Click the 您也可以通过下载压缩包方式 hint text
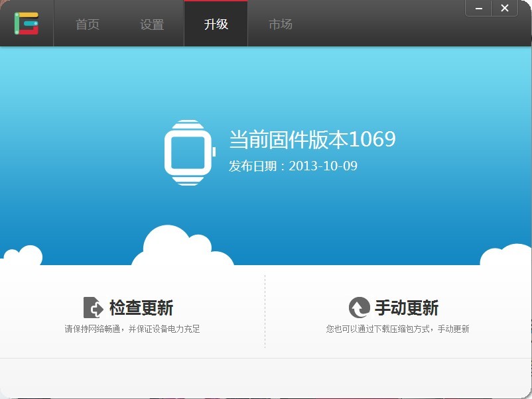Screen dimensions: 532x399 coord(397,329)
